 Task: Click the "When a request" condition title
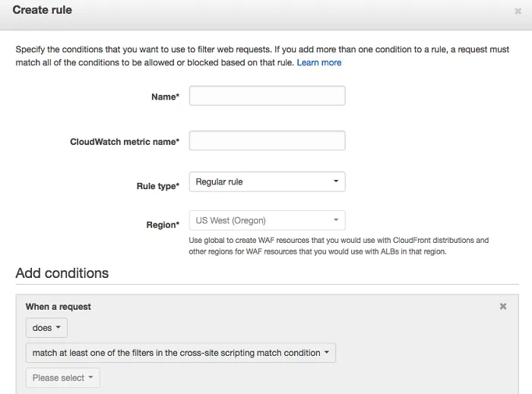tap(59, 307)
